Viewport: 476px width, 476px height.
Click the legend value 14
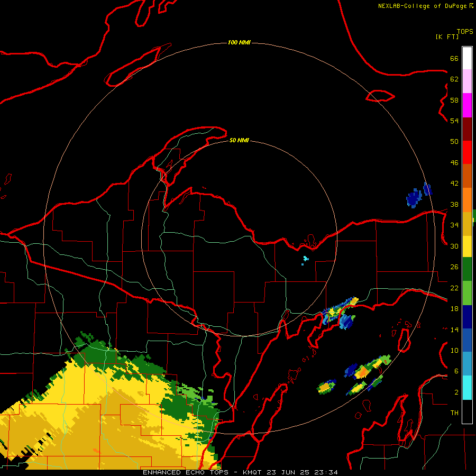(x=454, y=329)
